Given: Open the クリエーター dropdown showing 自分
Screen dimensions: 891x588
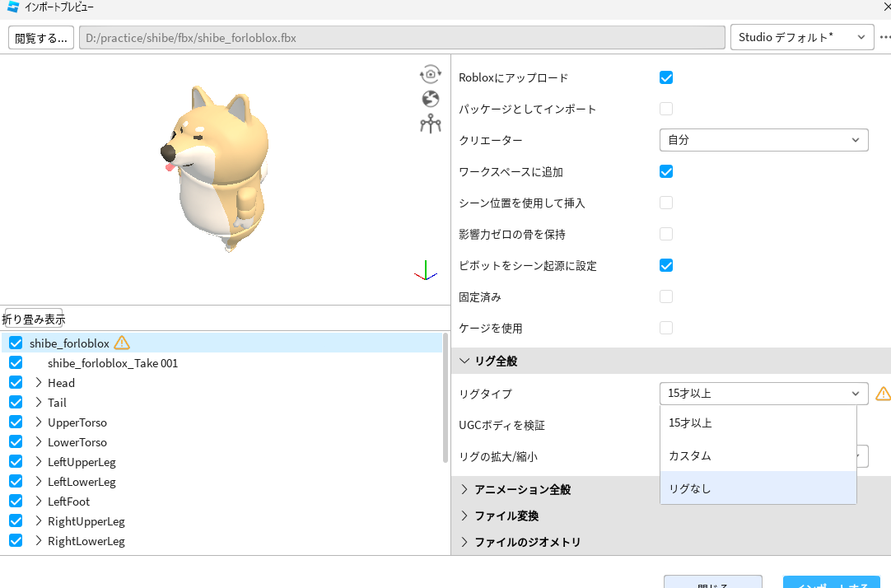Looking at the screenshot, I should (x=763, y=140).
